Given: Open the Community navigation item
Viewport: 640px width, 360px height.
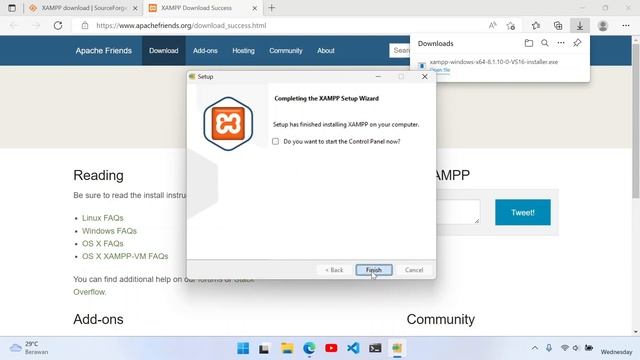Looking at the screenshot, I should (286, 51).
